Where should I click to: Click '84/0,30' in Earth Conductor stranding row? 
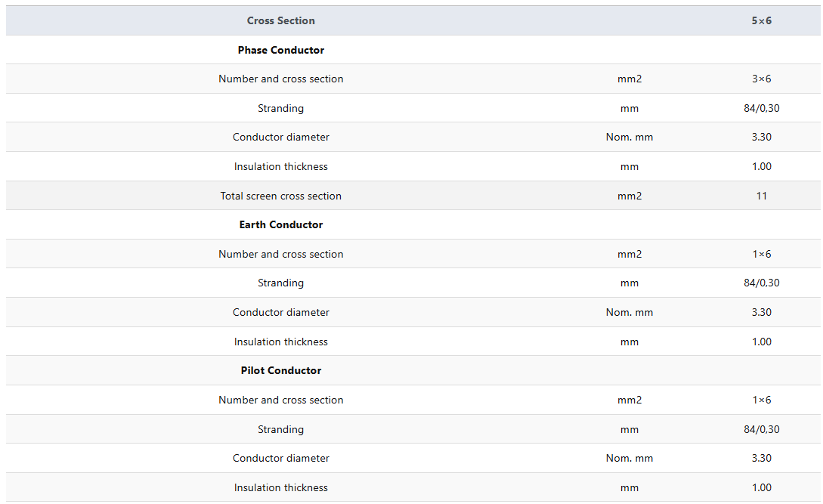[x=761, y=283]
